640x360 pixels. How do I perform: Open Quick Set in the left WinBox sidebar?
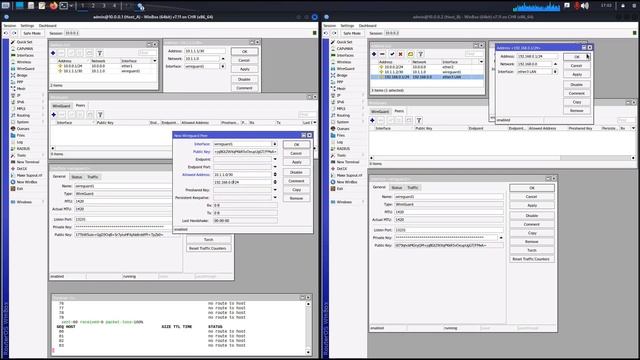tap(24, 42)
